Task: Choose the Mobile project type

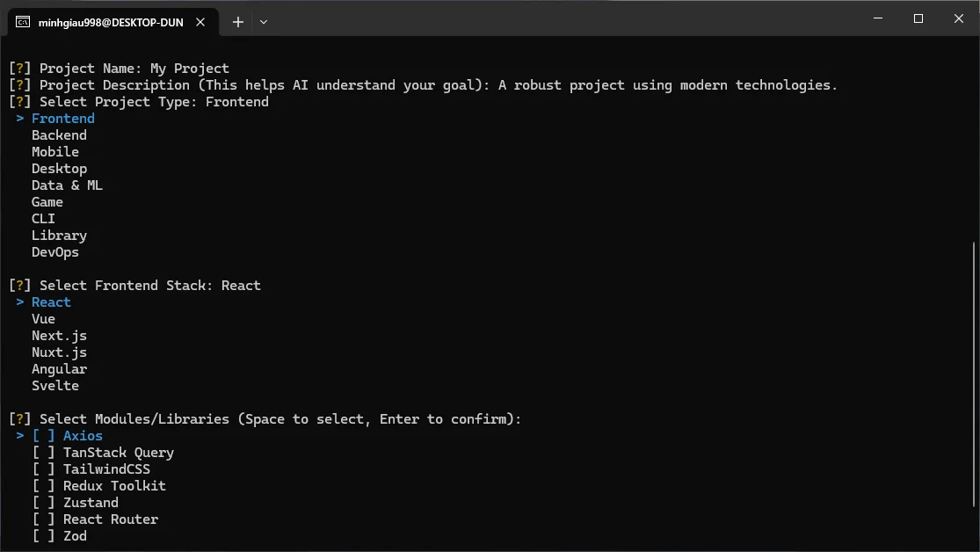Action: coord(54,151)
